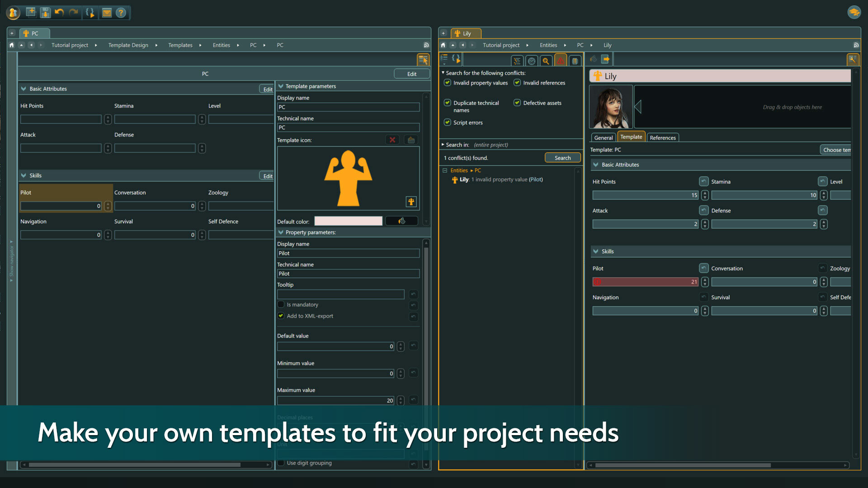The height and width of the screenshot is (488, 868).
Task: Click Lily's portrait thumbnail
Action: click(x=611, y=107)
